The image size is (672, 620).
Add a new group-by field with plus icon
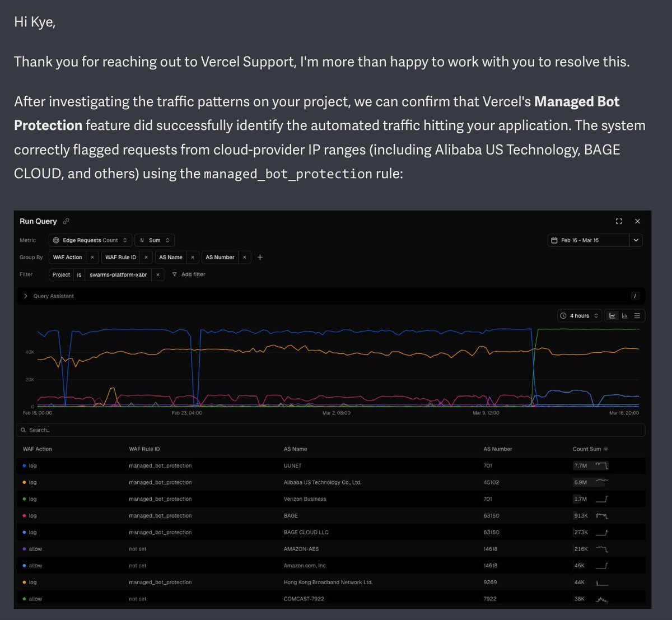[260, 258]
